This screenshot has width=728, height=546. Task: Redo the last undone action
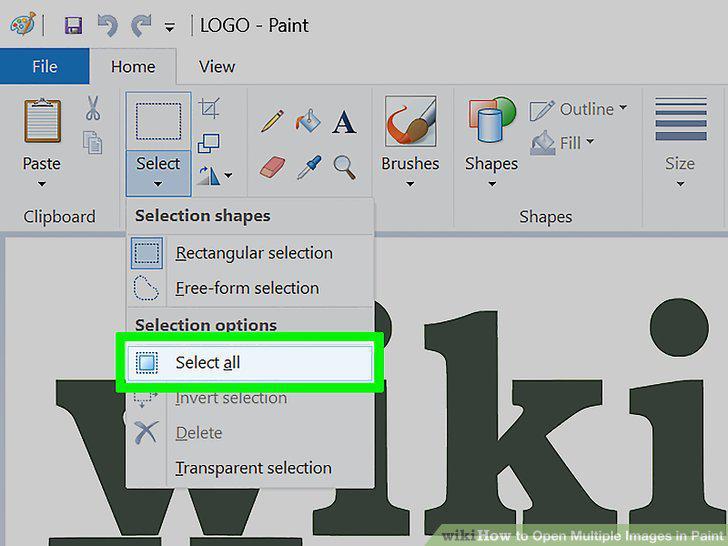(141, 25)
